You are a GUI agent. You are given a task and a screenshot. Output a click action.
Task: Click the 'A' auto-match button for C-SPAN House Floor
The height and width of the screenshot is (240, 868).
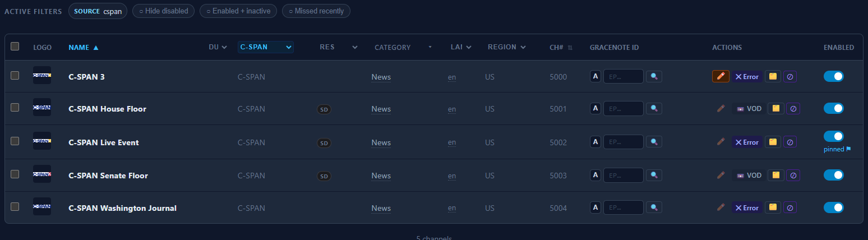595,109
